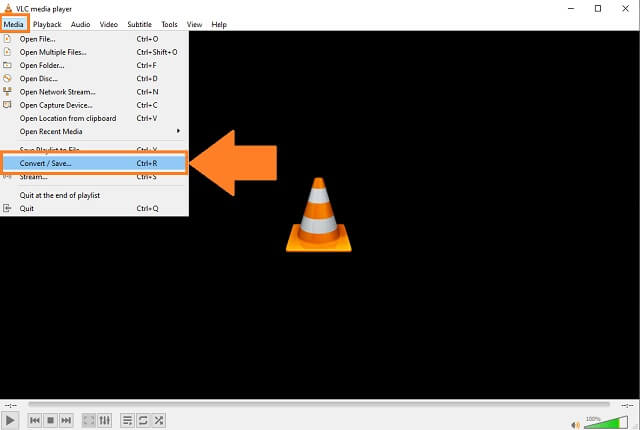Screen dimensions: 640x430
Task: Click the seek progress bar
Action: pos(320,405)
